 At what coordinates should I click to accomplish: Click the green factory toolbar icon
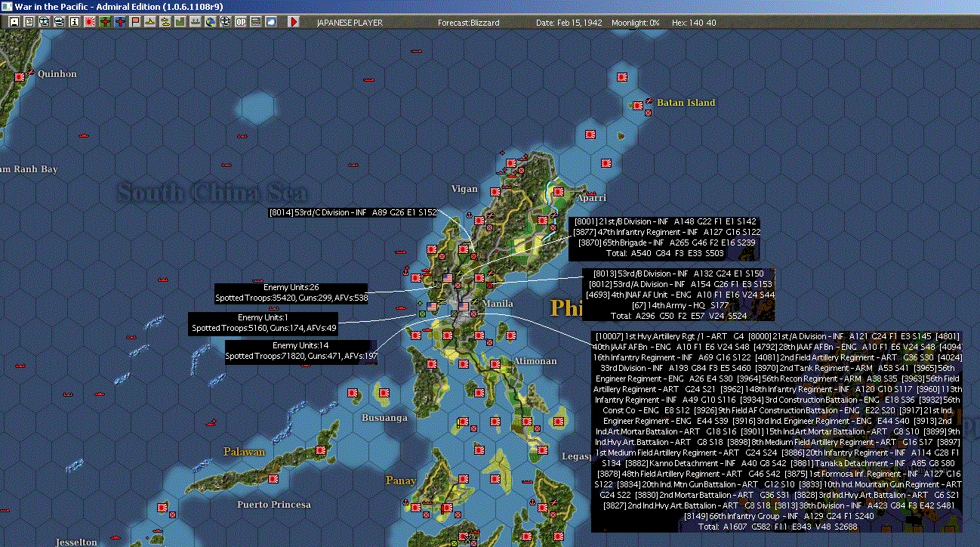coord(180,22)
